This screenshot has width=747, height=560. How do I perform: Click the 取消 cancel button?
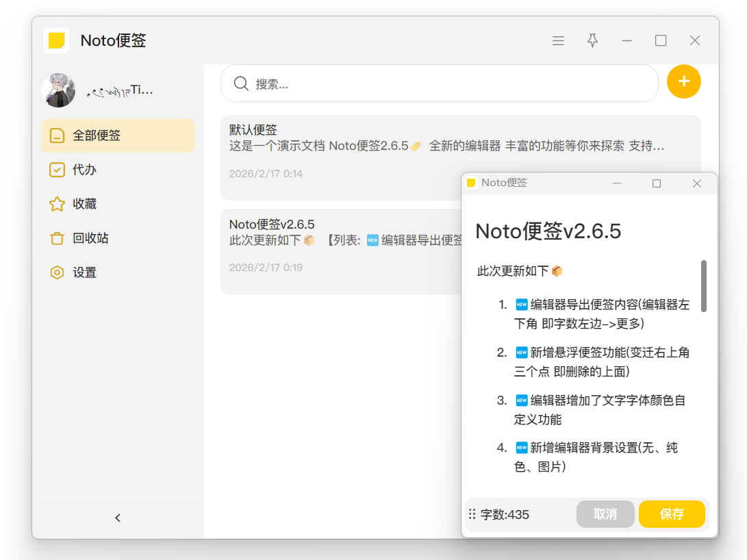(605, 514)
